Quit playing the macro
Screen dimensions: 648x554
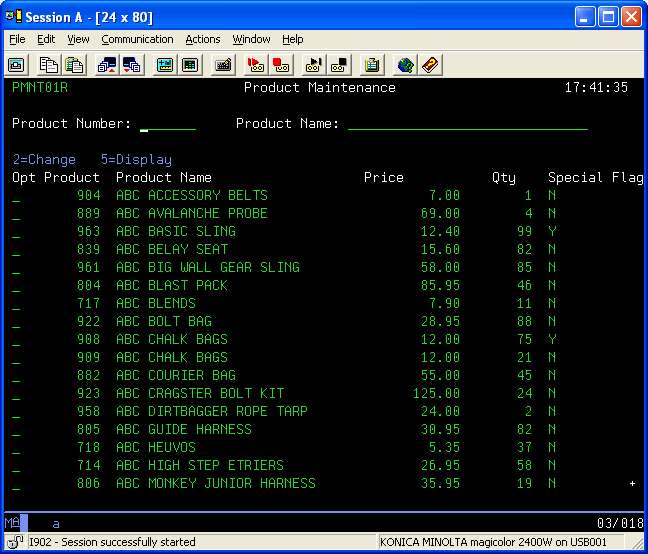point(338,65)
